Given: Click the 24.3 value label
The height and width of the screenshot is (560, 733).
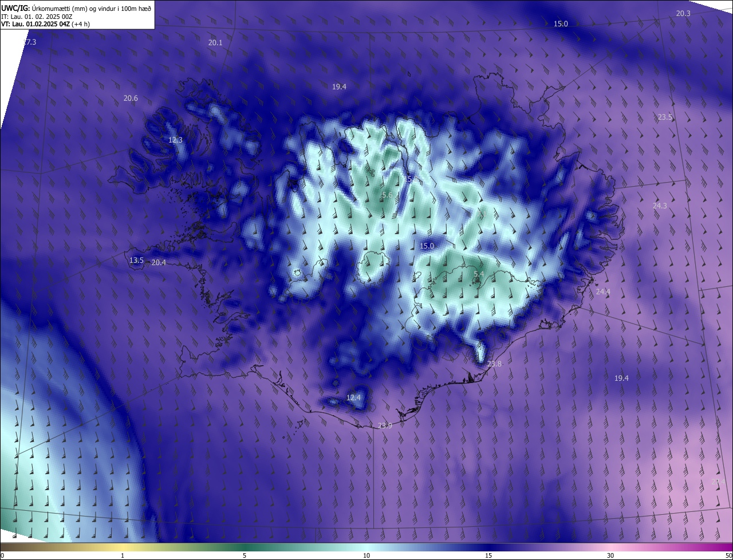Looking at the screenshot, I should [x=660, y=206].
